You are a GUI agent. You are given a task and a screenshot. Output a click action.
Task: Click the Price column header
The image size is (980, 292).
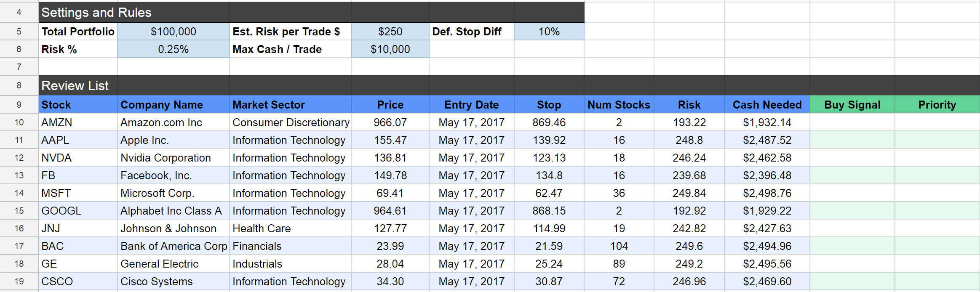[x=390, y=105]
